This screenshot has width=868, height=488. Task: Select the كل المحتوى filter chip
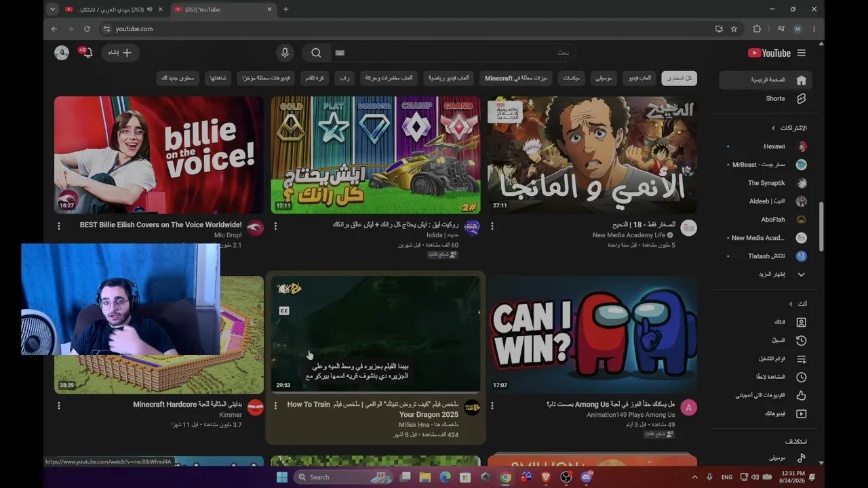point(679,79)
